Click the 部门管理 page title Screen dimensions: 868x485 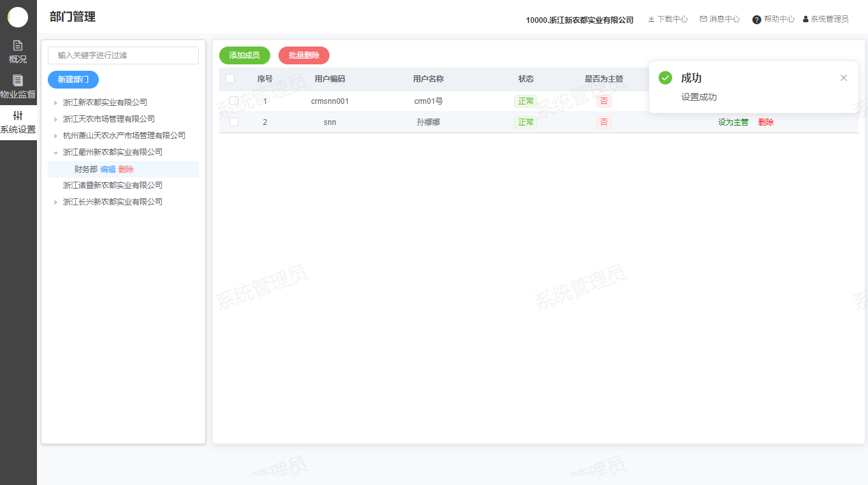pos(73,17)
